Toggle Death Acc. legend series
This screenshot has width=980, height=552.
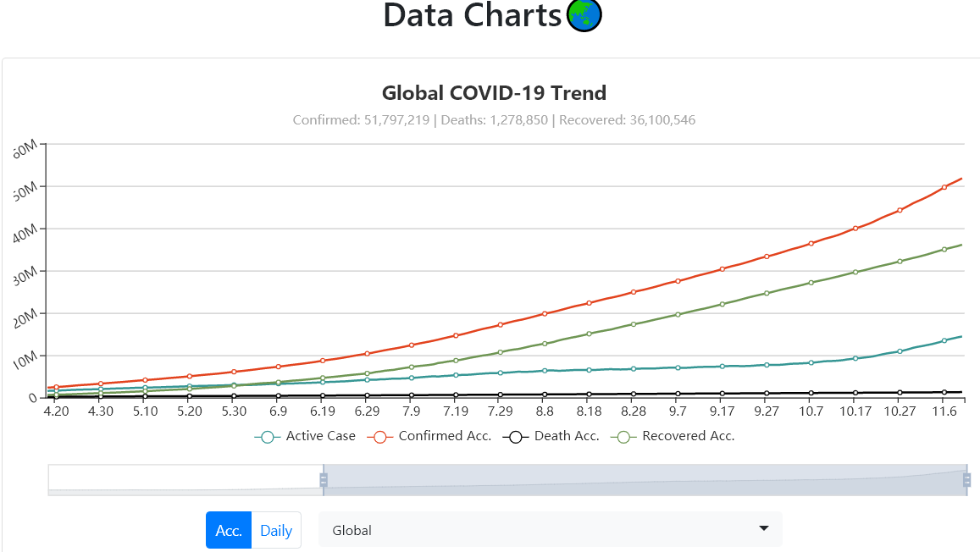551,437
